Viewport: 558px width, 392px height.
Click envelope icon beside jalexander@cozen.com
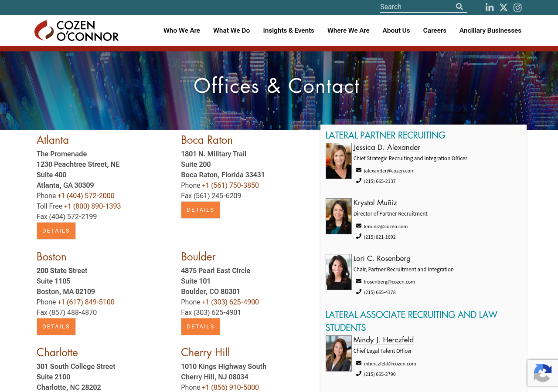tap(359, 170)
